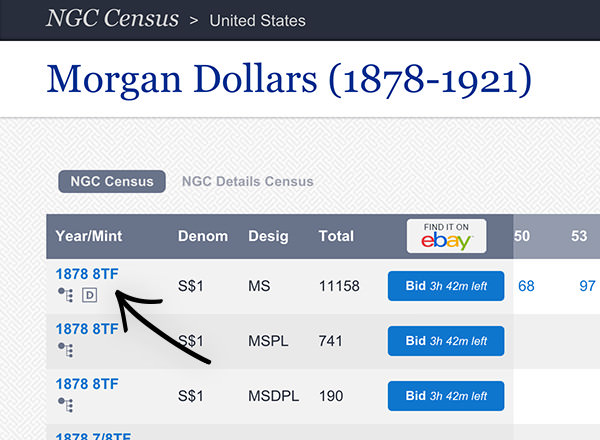
Task: Open the 1878 8TF link for MS
Action: pos(87,273)
